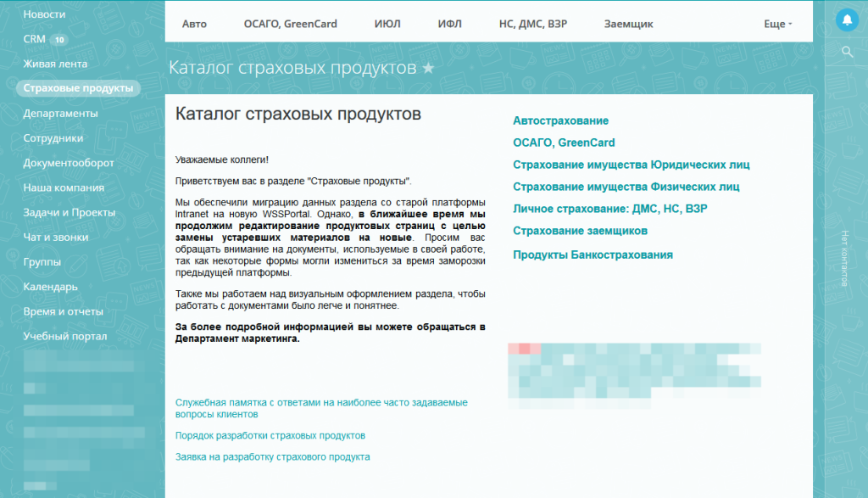Follow the ОСАГО, GreenCard catalog link
This screenshot has width=868, height=498.
564,143
